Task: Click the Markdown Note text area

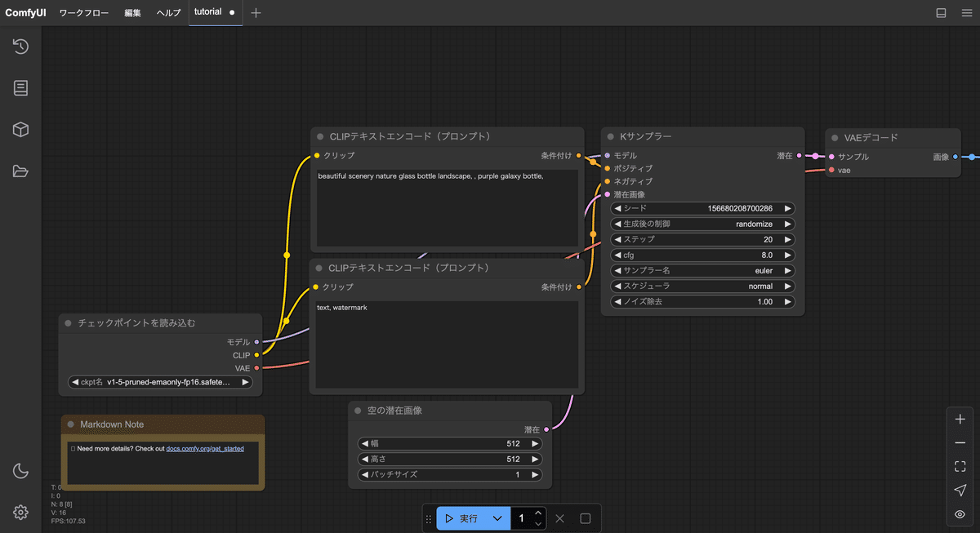Action: pos(163,464)
